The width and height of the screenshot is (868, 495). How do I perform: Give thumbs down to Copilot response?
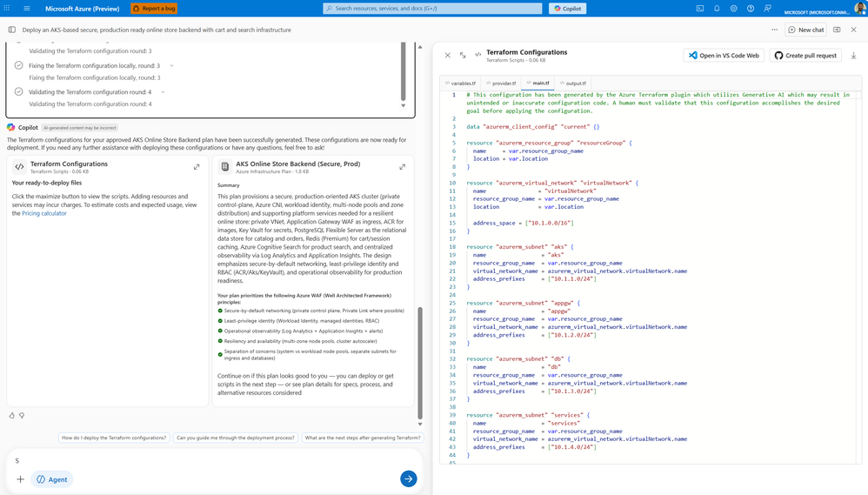22,415
